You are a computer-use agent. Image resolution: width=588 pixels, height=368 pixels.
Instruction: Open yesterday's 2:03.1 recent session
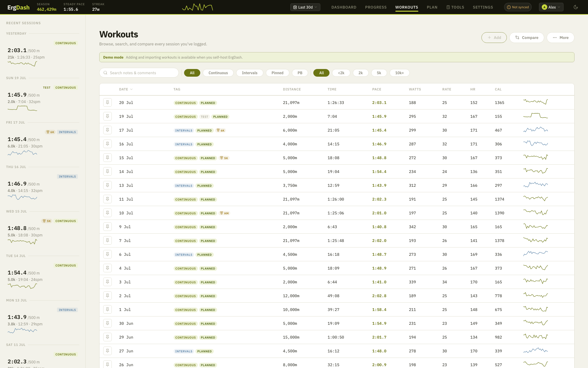pyautogui.click(x=43, y=54)
